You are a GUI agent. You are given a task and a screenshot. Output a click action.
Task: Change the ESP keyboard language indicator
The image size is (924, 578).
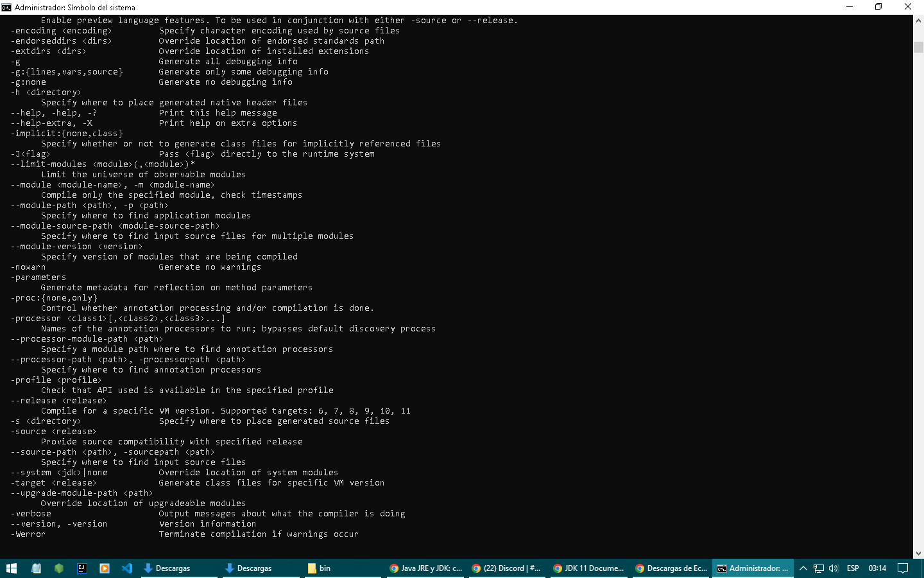coord(853,568)
